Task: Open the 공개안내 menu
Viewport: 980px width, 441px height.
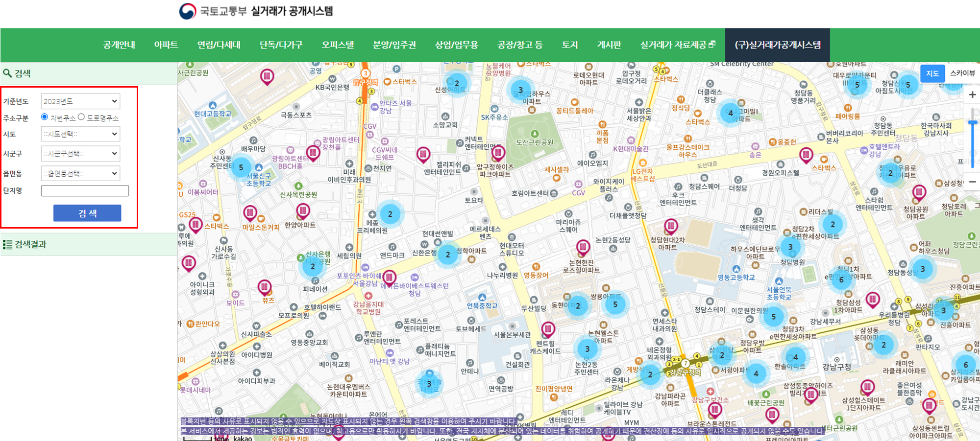Action: 119,45
